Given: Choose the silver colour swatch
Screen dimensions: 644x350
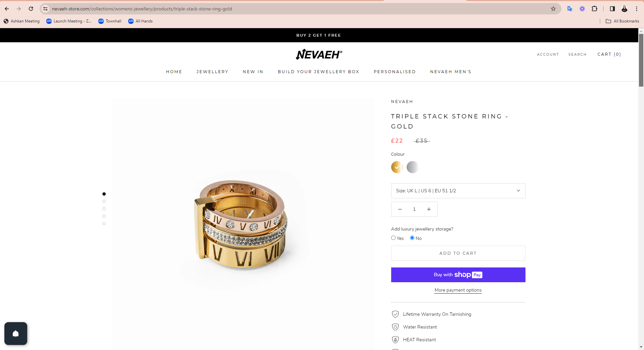Looking at the screenshot, I should tap(412, 167).
